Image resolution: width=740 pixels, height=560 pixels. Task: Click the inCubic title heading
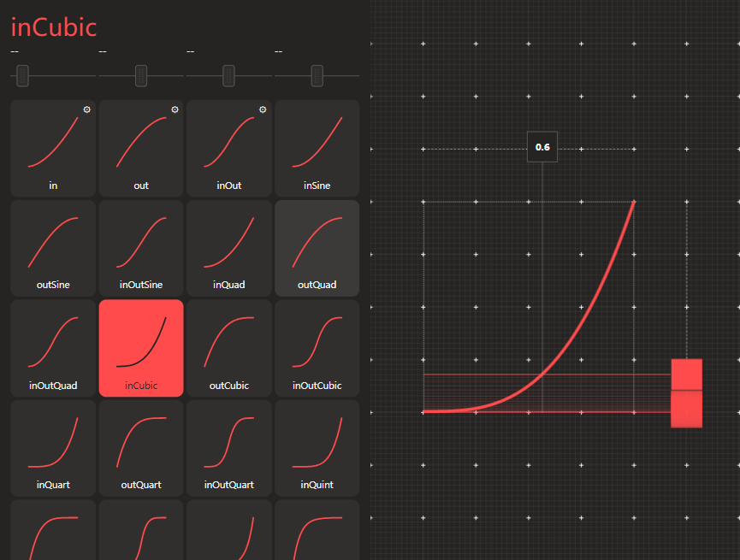point(54,27)
